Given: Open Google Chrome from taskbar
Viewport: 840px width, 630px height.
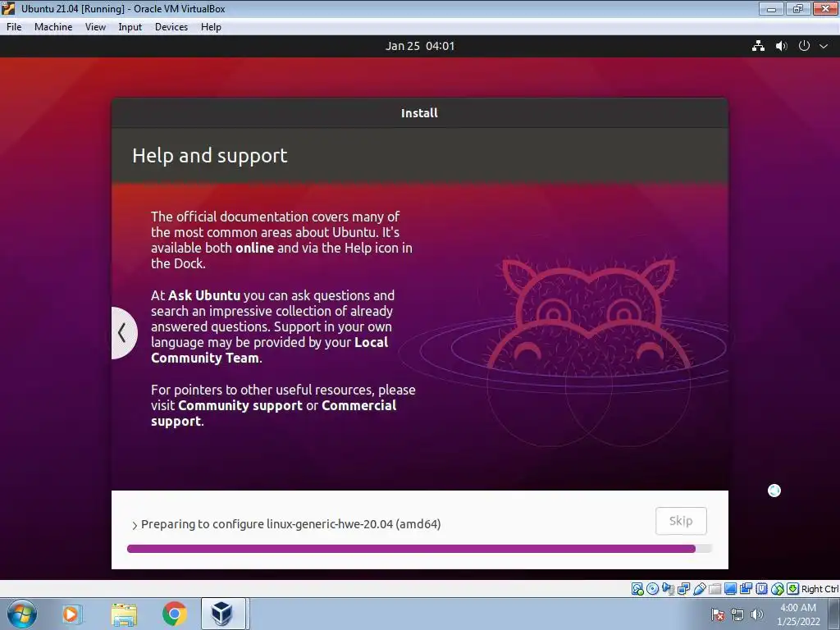Looking at the screenshot, I should coord(174,614).
